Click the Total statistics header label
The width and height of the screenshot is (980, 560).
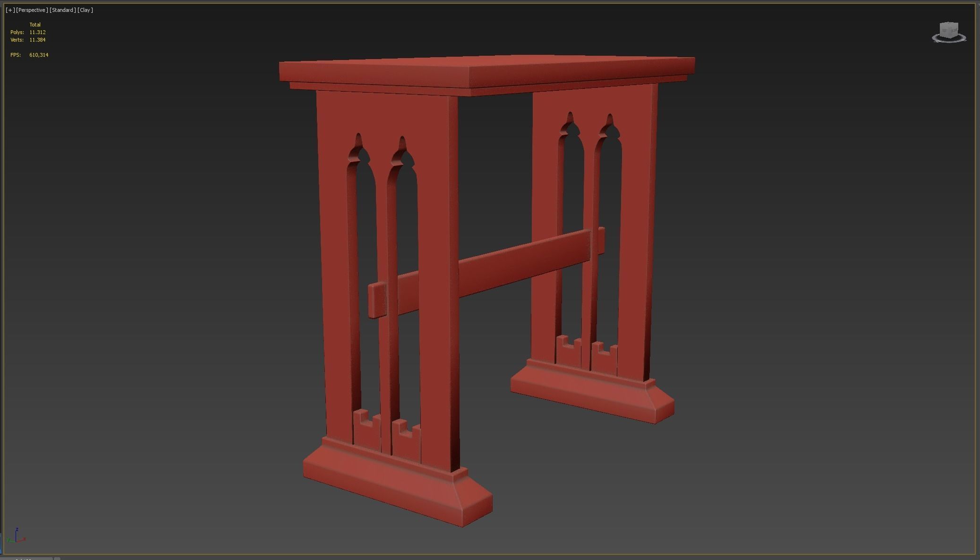click(35, 25)
